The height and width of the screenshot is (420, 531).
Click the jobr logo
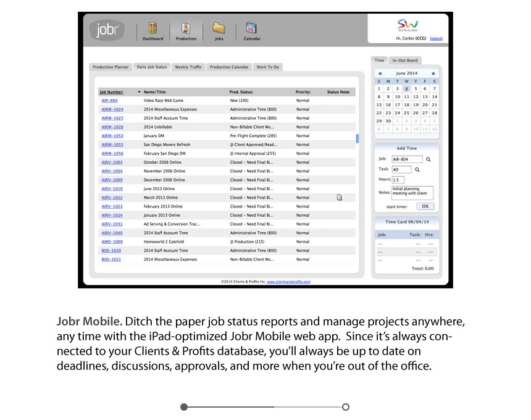[107, 30]
